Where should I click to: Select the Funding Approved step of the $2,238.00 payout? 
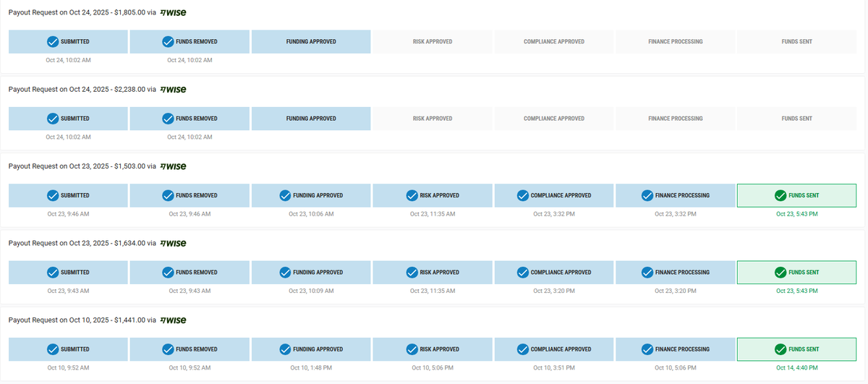click(311, 119)
